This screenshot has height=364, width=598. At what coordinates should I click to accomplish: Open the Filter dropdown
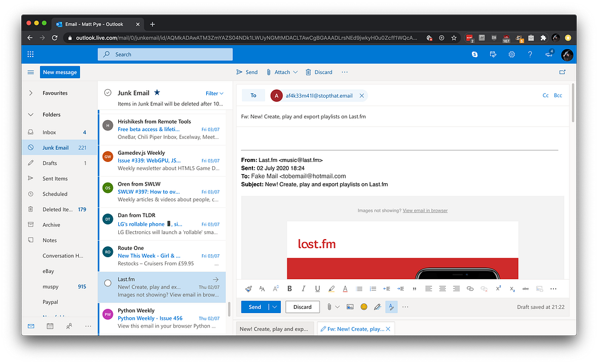[x=214, y=93]
